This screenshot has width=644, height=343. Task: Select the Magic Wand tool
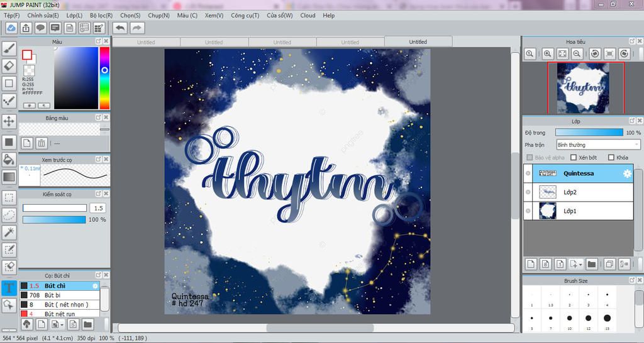(9, 232)
